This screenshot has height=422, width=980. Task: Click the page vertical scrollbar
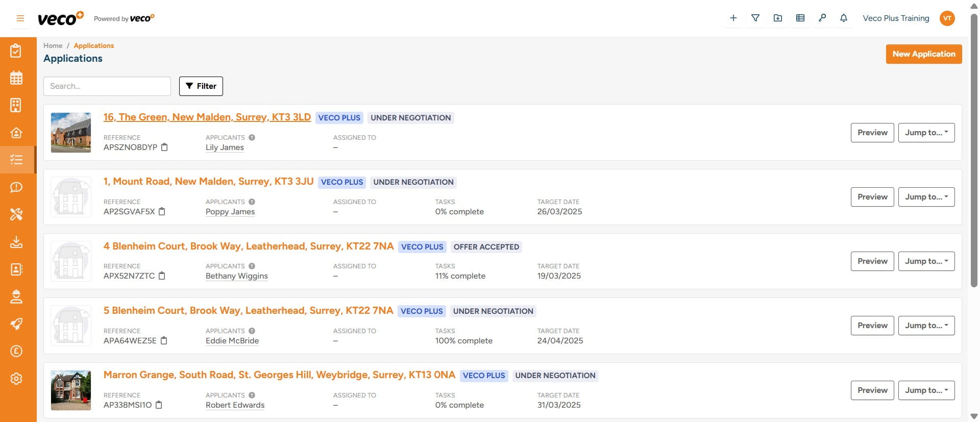point(974,150)
